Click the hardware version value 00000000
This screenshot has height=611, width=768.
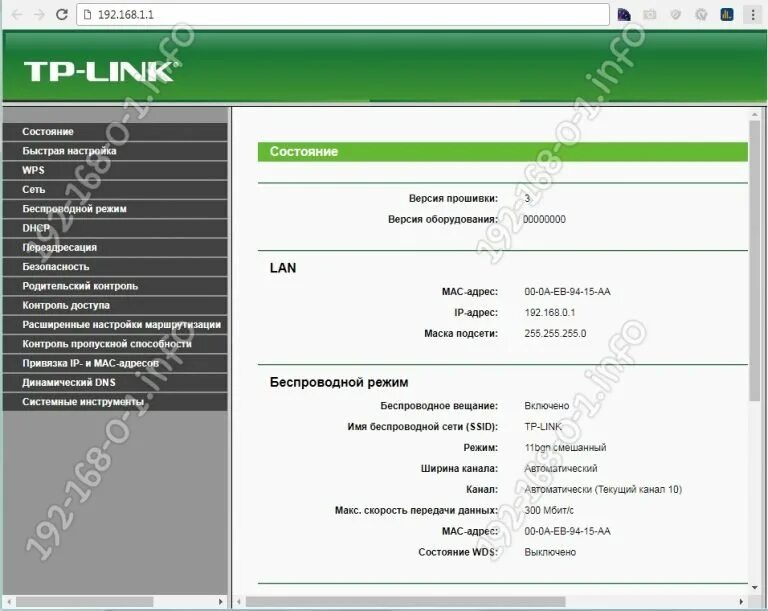(x=544, y=220)
